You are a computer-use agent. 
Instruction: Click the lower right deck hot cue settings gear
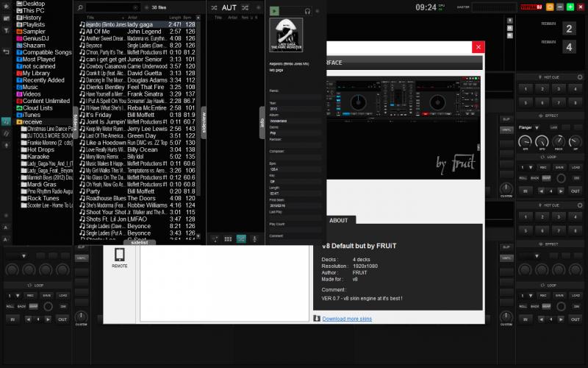[x=580, y=205]
